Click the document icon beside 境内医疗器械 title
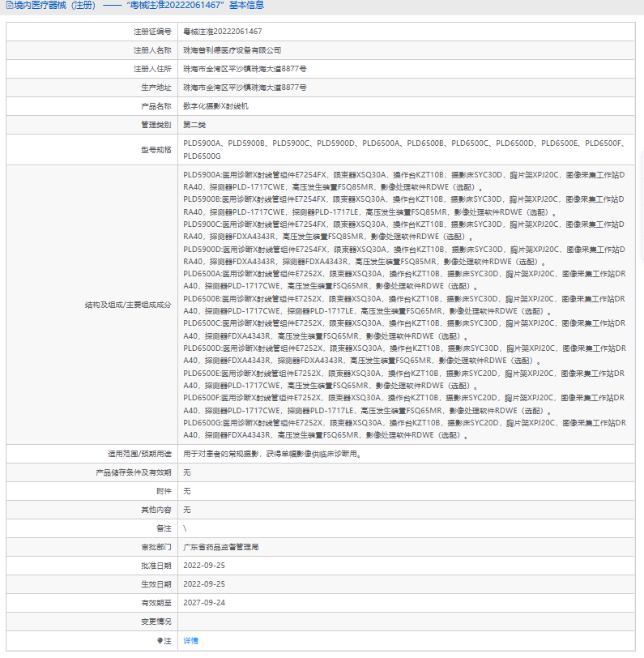This screenshot has height=658, width=644. [x=9, y=5]
